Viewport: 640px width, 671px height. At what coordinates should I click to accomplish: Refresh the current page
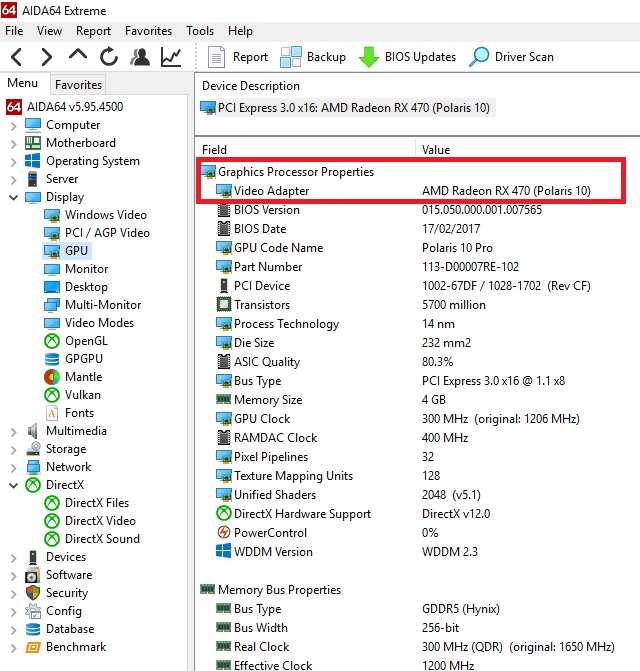click(109, 56)
